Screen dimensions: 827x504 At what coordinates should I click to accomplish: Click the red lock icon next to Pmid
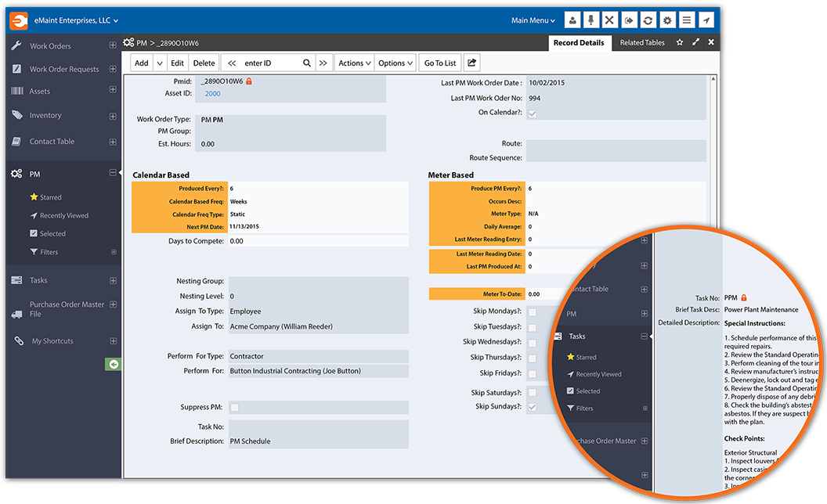(249, 81)
